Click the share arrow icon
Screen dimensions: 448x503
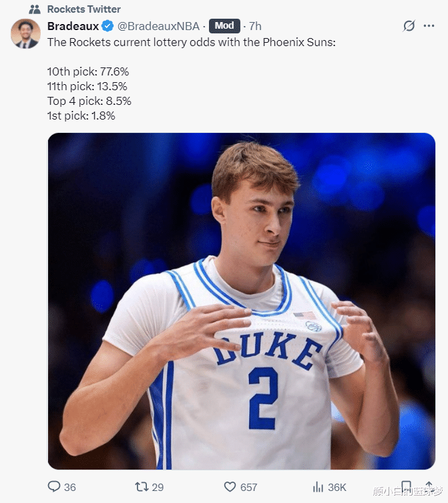point(429,487)
